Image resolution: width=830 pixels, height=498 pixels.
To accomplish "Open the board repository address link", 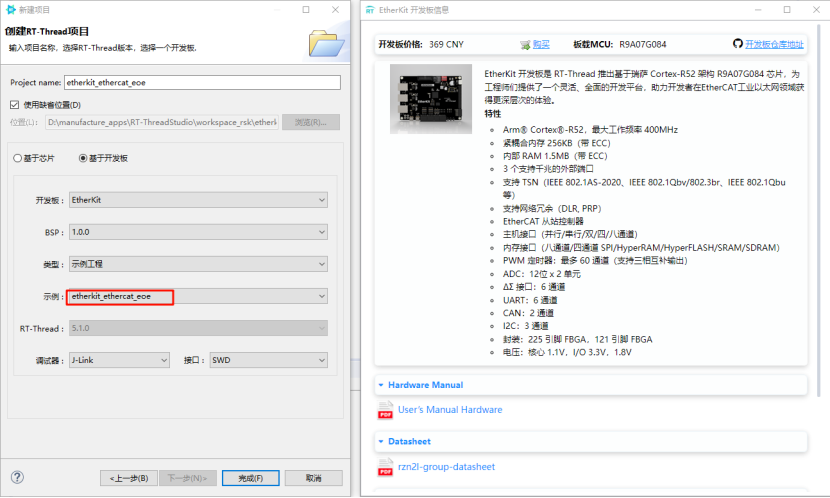I will [774, 44].
